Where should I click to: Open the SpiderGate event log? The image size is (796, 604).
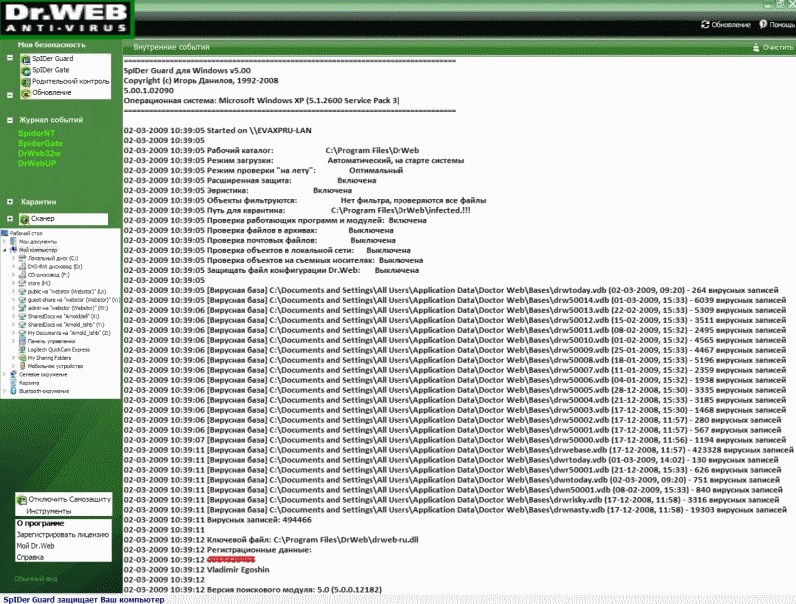click(x=40, y=144)
